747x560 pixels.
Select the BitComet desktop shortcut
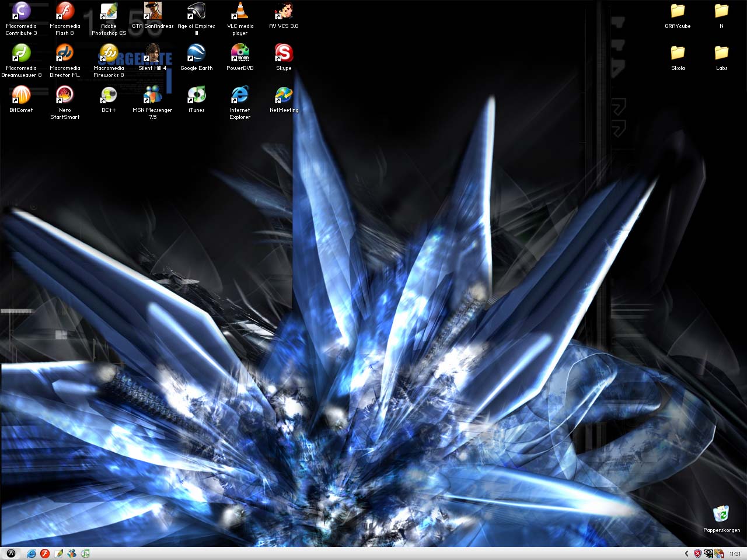click(x=21, y=100)
